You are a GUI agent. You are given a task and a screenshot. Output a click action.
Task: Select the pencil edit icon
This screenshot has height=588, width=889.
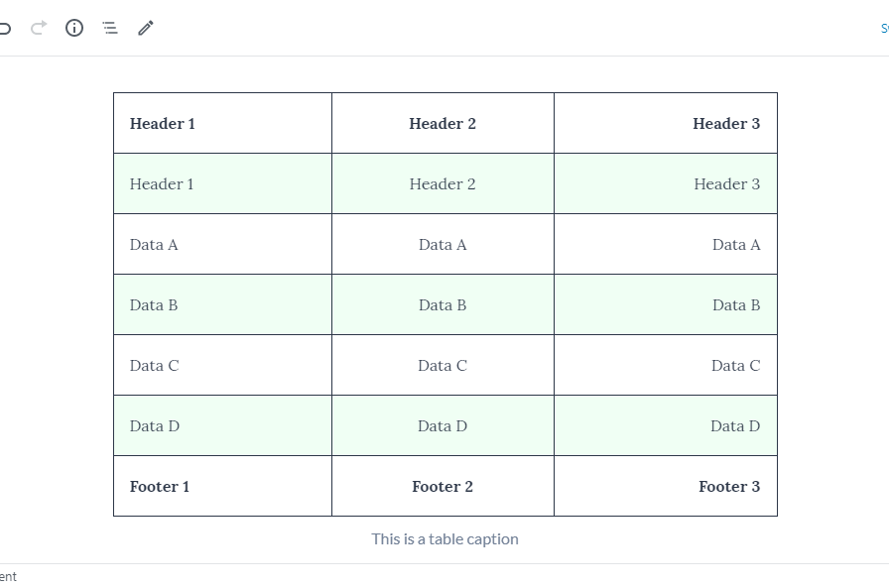(145, 28)
